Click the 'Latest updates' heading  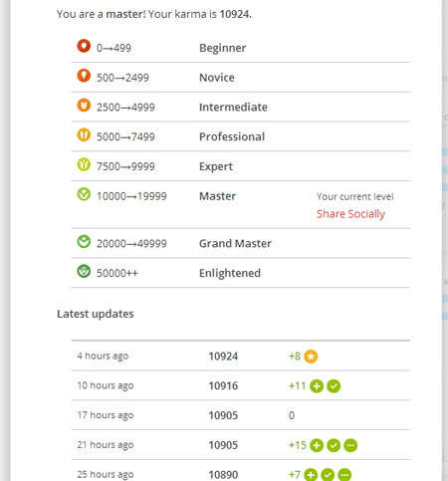96,314
